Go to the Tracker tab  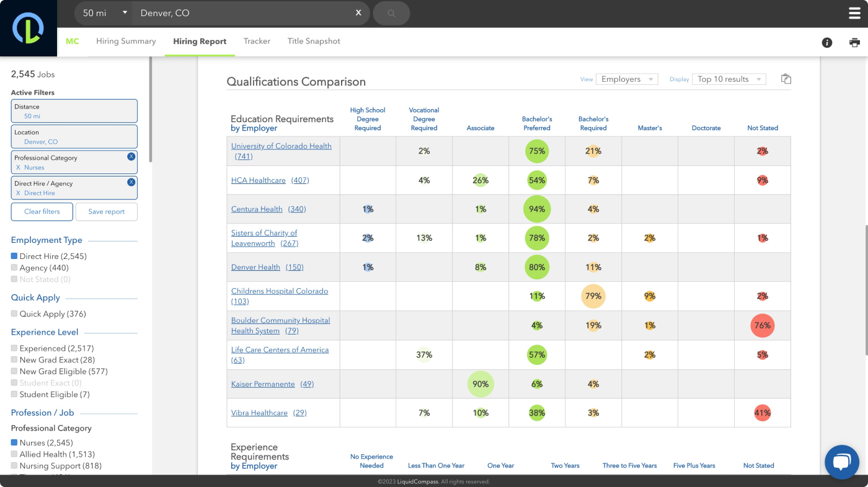tap(257, 42)
